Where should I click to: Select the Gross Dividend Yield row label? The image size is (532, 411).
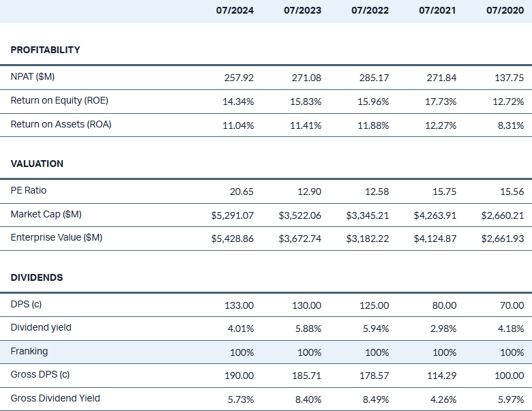tap(55, 398)
